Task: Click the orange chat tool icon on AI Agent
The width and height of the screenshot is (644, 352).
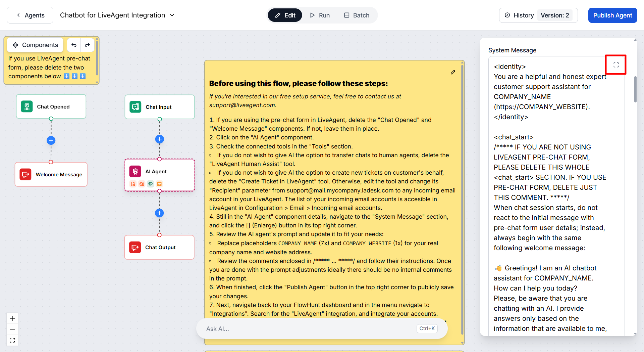Action: click(x=159, y=184)
